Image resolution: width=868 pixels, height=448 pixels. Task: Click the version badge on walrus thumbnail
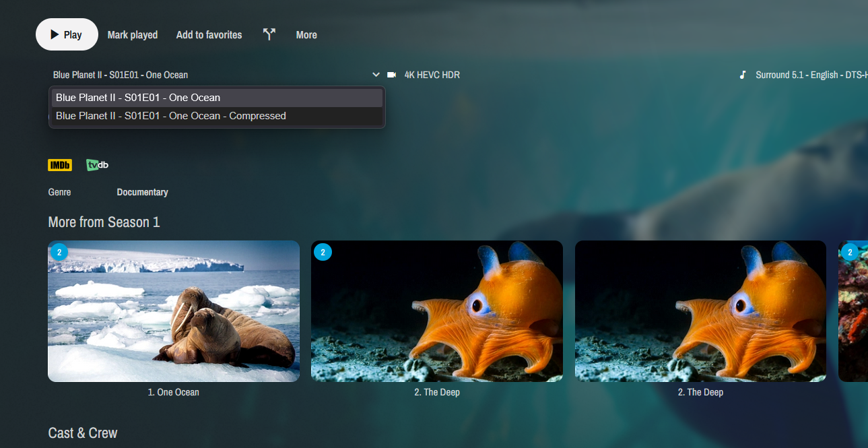tap(59, 253)
